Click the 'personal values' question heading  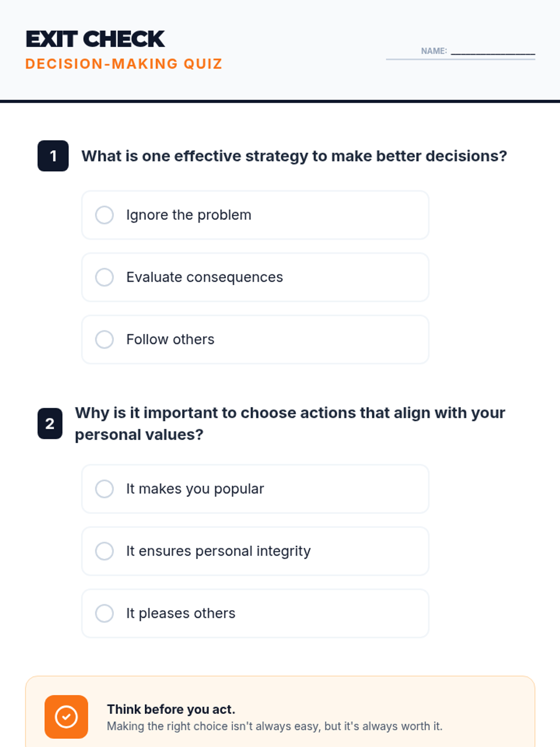[289, 423]
